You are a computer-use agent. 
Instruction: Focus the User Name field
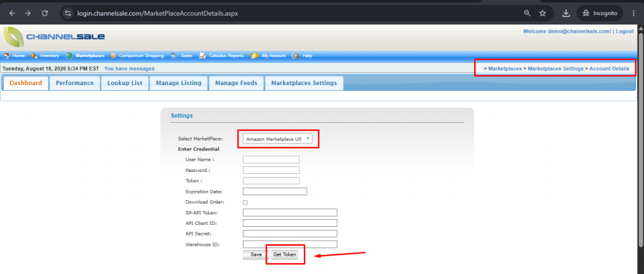tap(271, 159)
